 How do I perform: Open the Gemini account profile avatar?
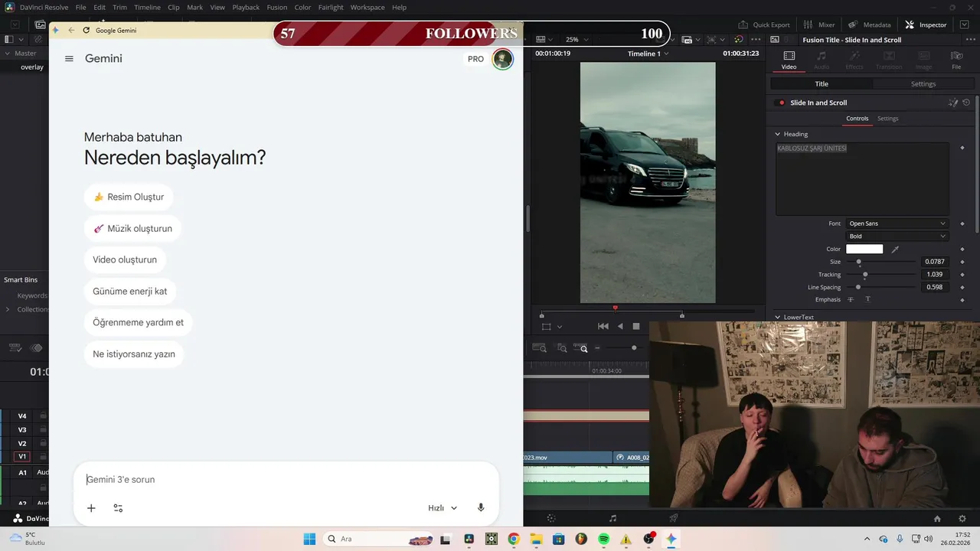[x=502, y=59]
